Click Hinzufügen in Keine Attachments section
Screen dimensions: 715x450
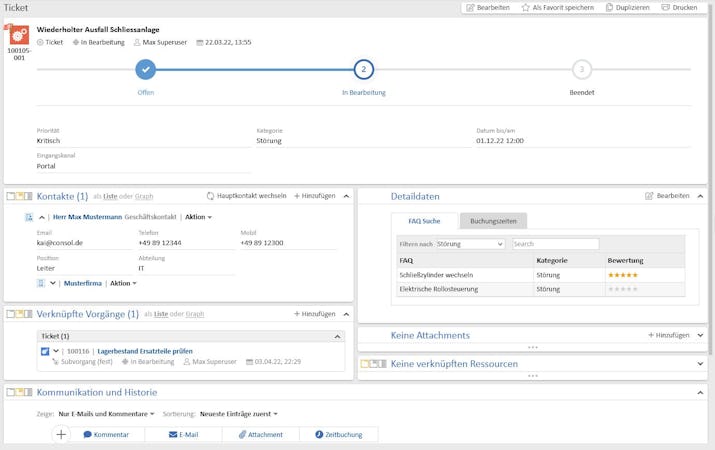pos(668,335)
